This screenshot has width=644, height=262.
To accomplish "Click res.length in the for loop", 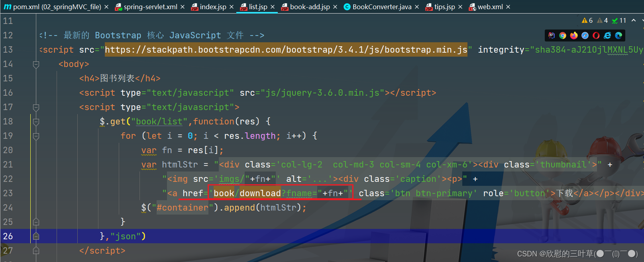I will click(250, 136).
